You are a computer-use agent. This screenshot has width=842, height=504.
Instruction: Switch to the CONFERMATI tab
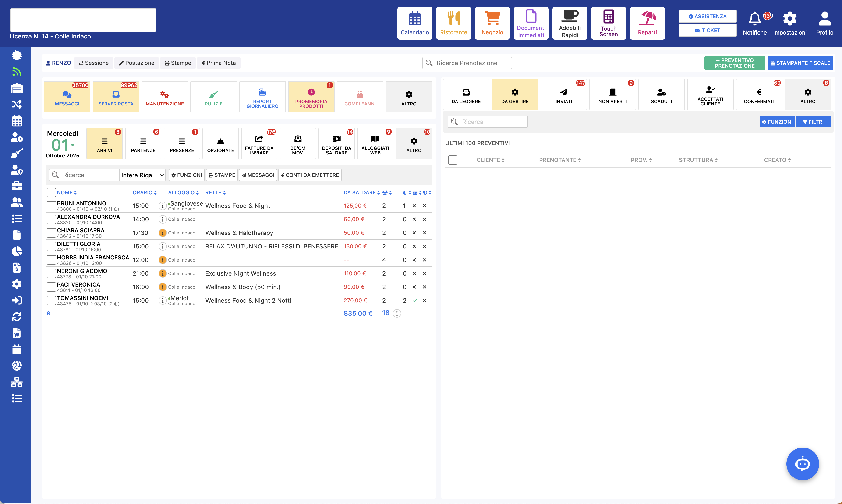click(x=759, y=94)
